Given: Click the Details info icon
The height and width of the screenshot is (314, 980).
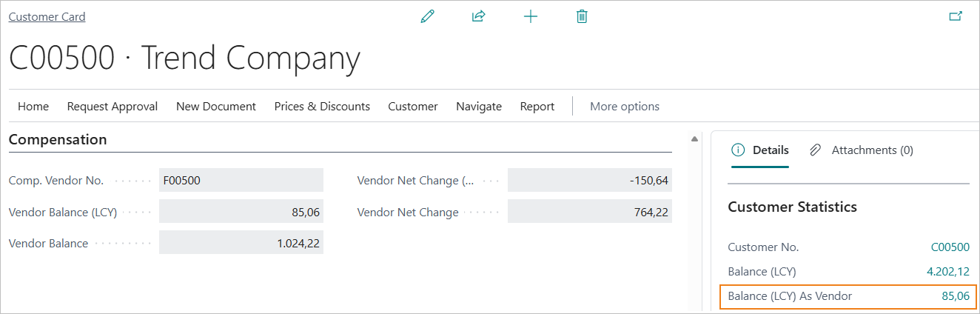Looking at the screenshot, I should point(738,150).
